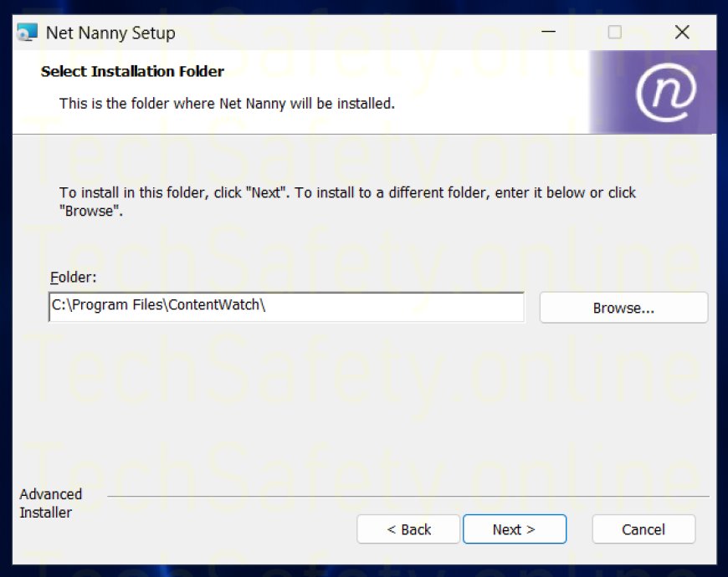Click the "Folder:" label
The width and height of the screenshot is (728, 577).
[x=74, y=277]
